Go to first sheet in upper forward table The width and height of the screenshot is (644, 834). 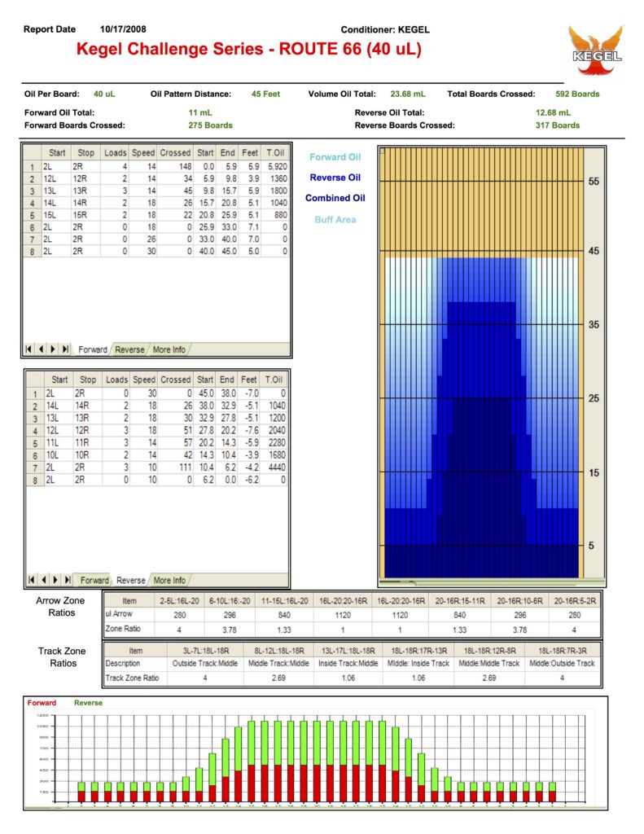[28, 349]
